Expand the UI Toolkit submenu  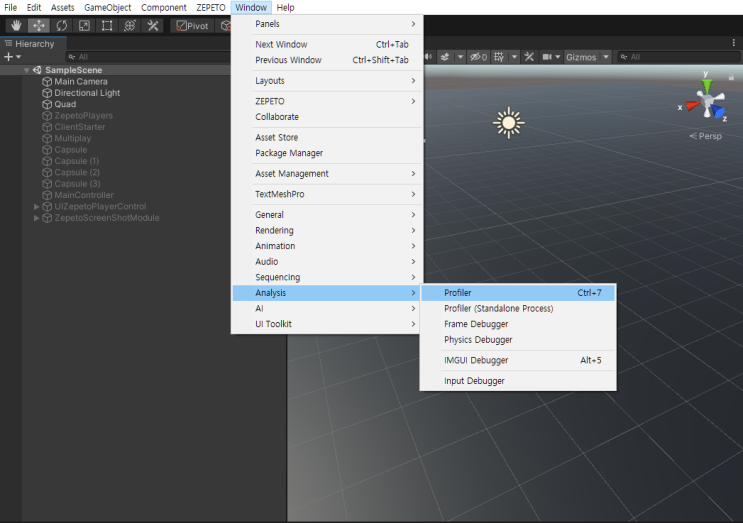click(x=327, y=324)
